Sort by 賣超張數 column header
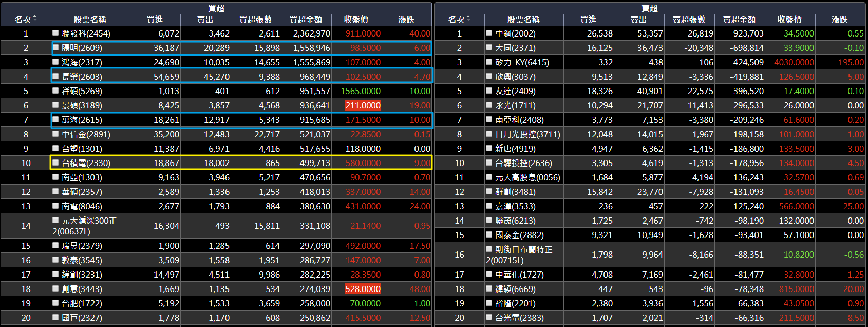This screenshot has height=327, width=868. [689, 20]
